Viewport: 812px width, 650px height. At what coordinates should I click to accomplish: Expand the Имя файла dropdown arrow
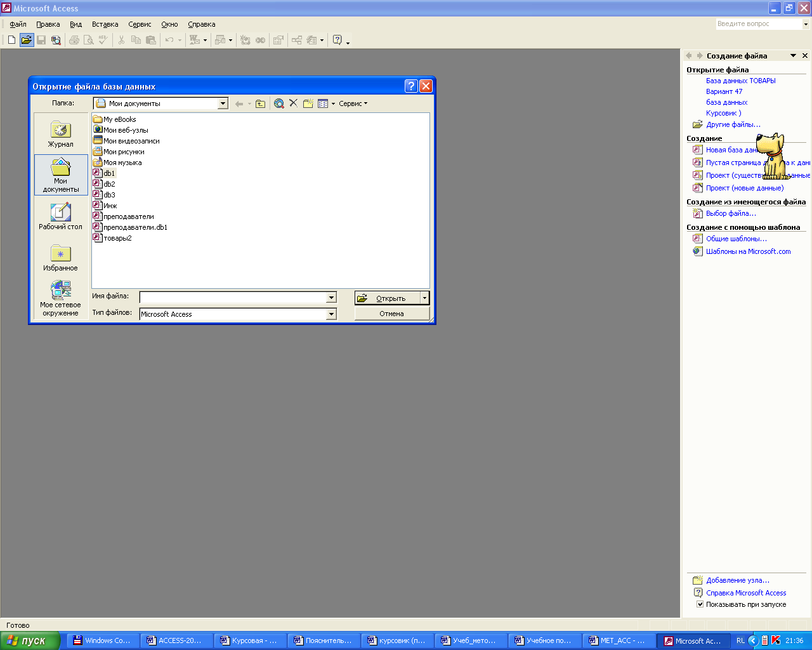click(x=331, y=298)
